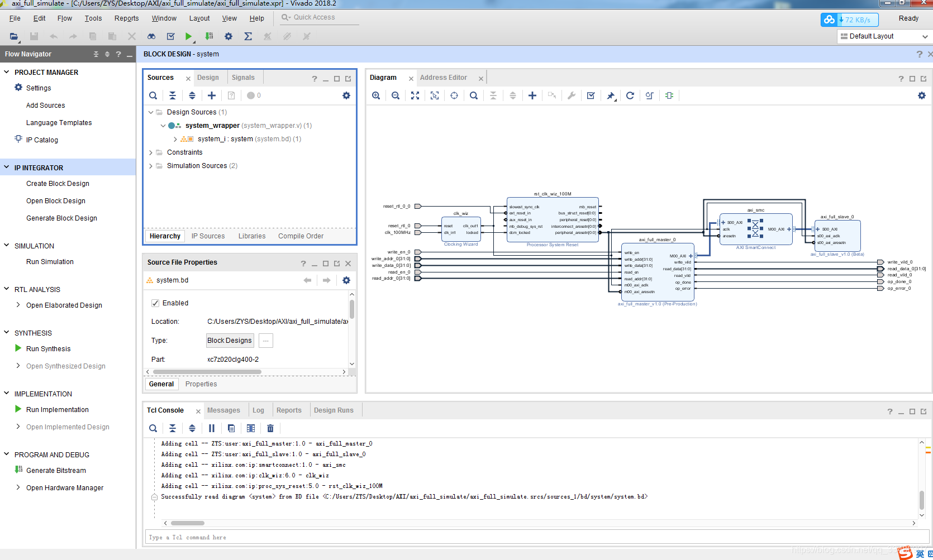Click the Run Synthesis green play icon
Image resolution: width=933 pixels, height=560 pixels.
[x=18, y=348]
